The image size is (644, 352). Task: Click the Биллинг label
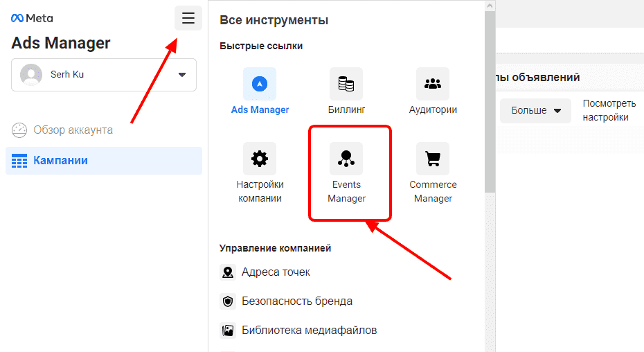tap(346, 109)
